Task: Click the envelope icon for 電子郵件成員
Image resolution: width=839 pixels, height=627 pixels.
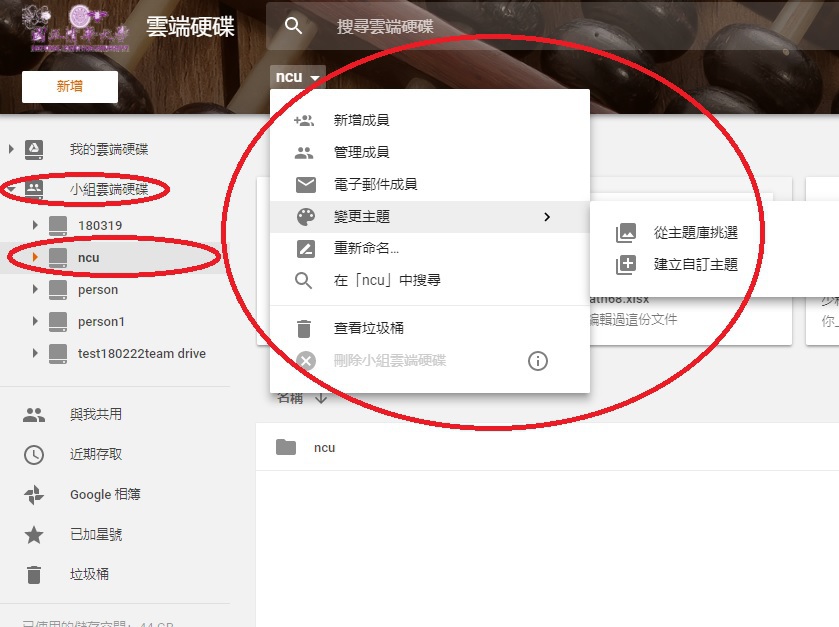Action: pyautogui.click(x=306, y=185)
